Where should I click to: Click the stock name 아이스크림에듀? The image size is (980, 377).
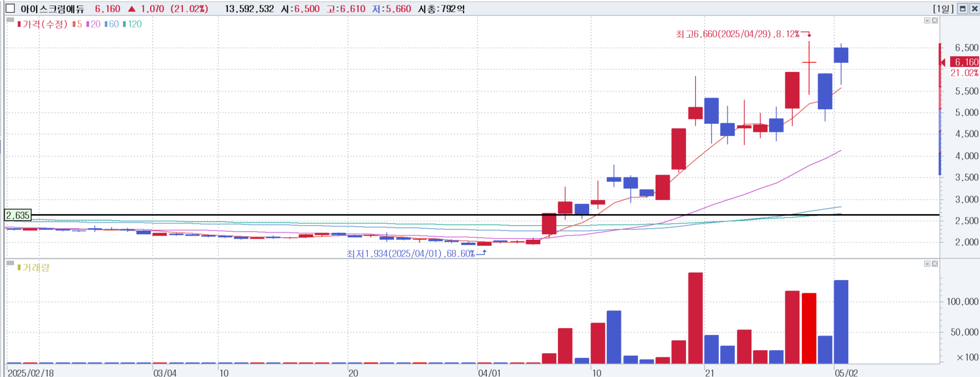[x=52, y=9]
